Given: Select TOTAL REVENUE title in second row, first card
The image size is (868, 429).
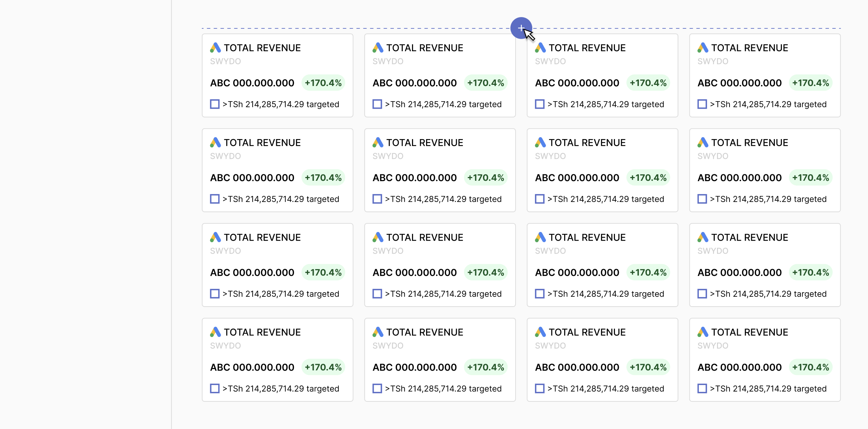Looking at the screenshot, I should [x=262, y=142].
